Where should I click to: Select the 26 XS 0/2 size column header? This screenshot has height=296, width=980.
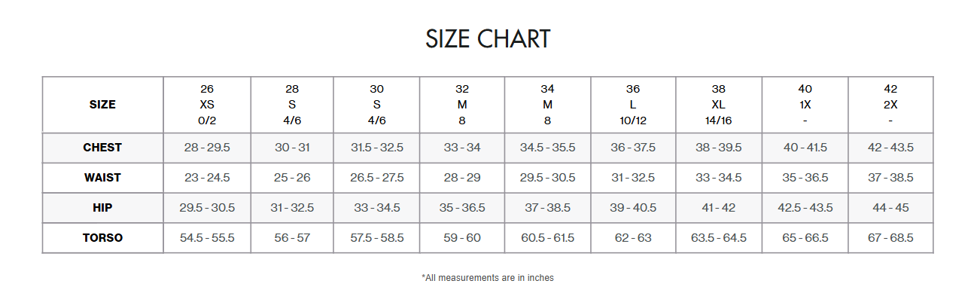point(207,105)
